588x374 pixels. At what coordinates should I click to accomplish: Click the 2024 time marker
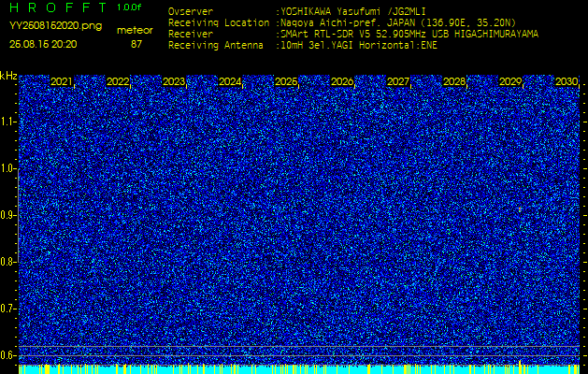230,81
